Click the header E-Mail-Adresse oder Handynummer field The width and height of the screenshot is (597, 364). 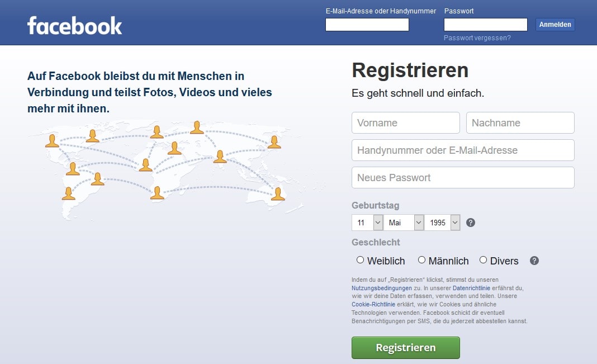coord(367,25)
